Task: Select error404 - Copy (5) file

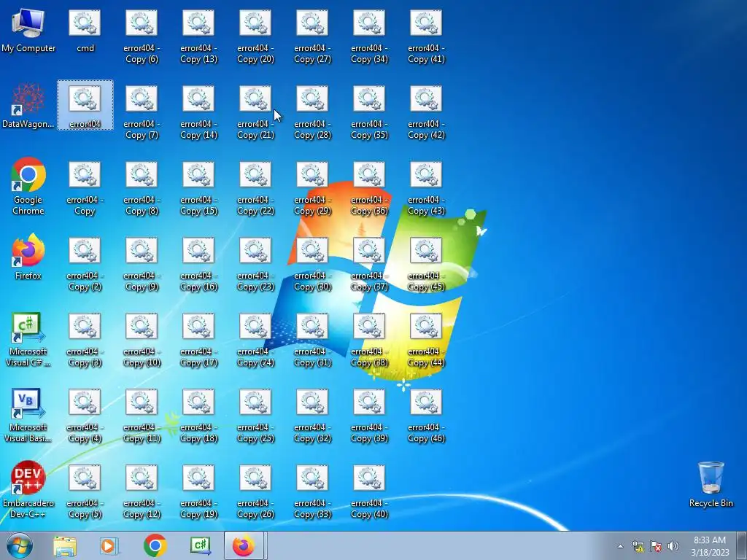Action: point(85,491)
